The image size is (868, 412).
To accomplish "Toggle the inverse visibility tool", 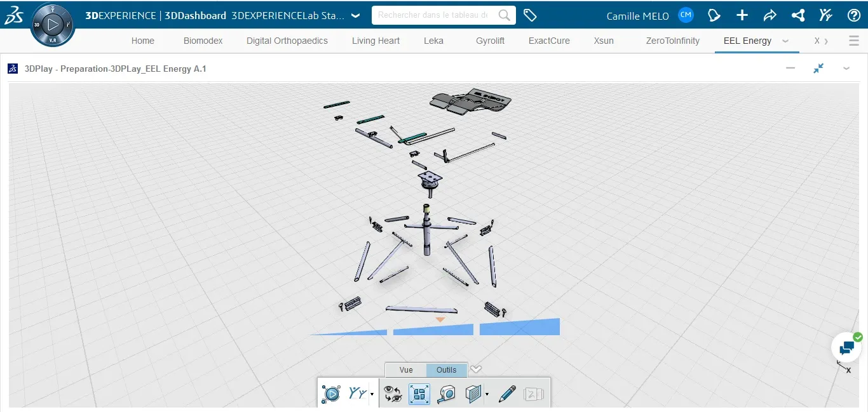I will click(x=393, y=394).
